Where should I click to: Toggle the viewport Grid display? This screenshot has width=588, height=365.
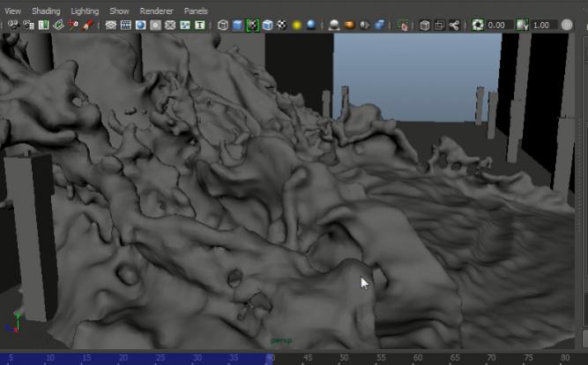pyautogui.click(x=111, y=26)
